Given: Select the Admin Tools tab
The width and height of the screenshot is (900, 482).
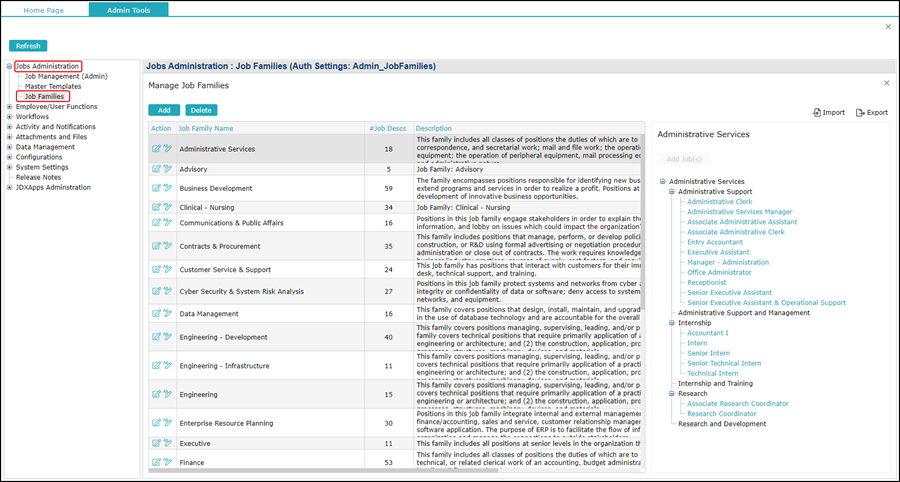Looking at the screenshot, I should click(x=128, y=9).
